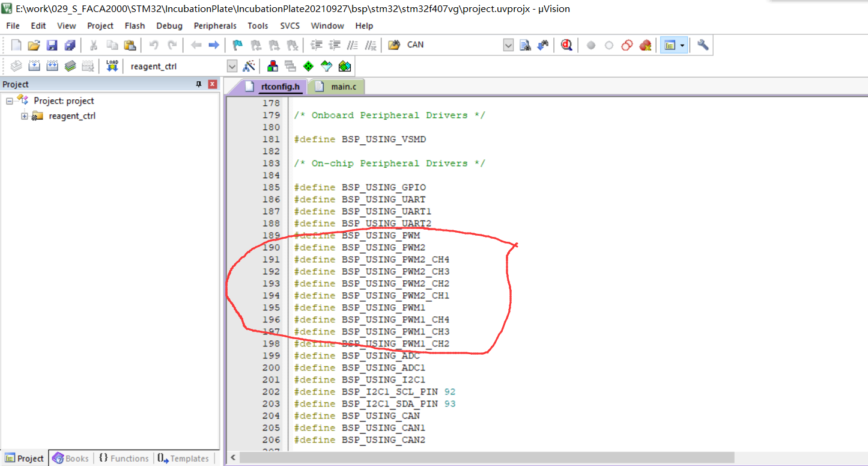Start a debug session
Image resolution: width=868 pixels, height=466 pixels.
[565, 44]
